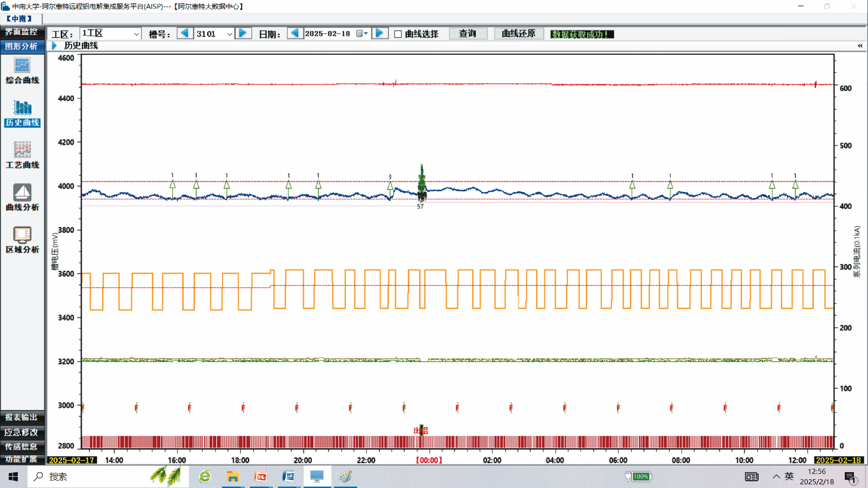Click the 英 input language indicator

coord(789,476)
